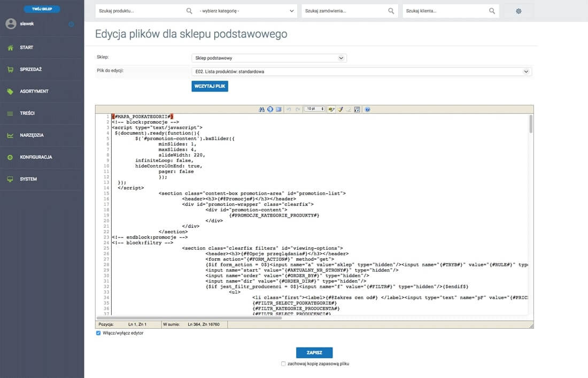Toggle syntax highlighting icon in editor toolbar
Image resolution: width=588 pixels, height=378 pixels.
click(331, 110)
